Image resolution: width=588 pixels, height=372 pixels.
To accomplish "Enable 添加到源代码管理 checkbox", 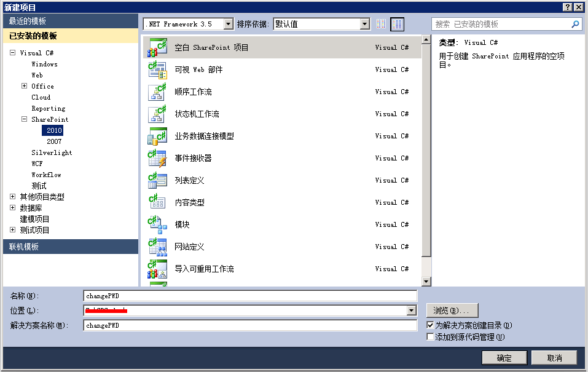I will (x=431, y=337).
